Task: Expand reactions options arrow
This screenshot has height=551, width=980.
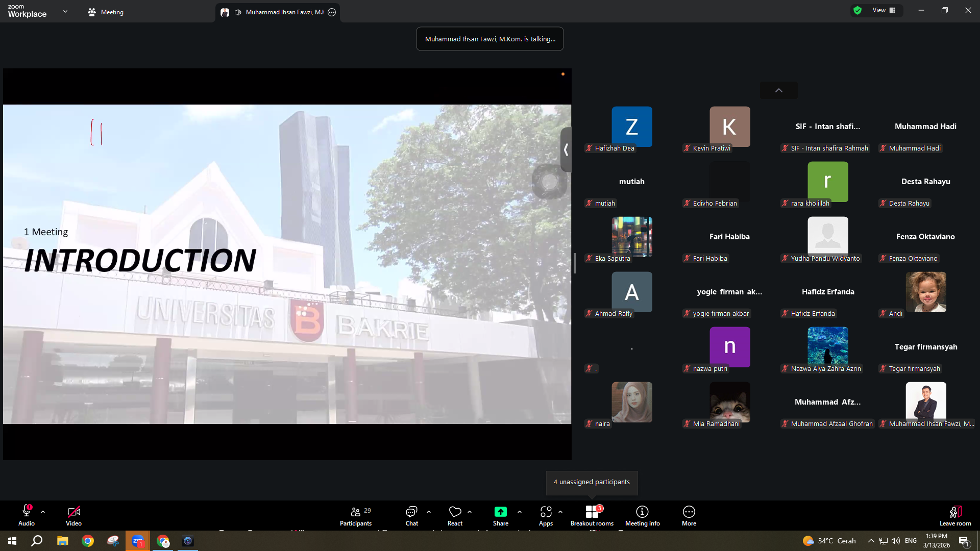Action: click(470, 512)
